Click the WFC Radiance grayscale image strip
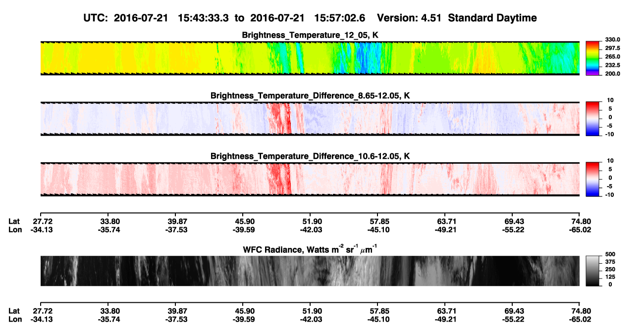The height and width of the screenshot is (330, 644). pos(310,271)
